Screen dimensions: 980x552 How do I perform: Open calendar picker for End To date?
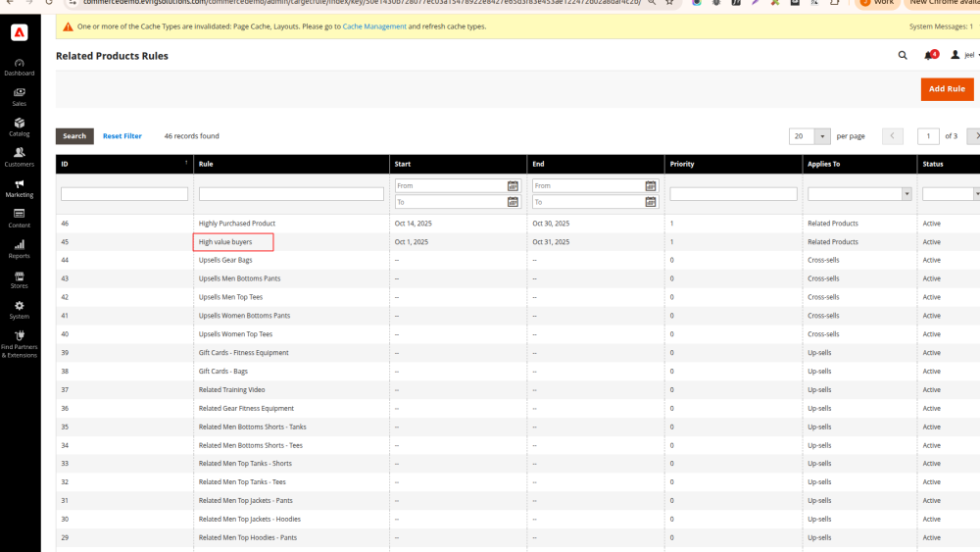(x=650, y=203)
